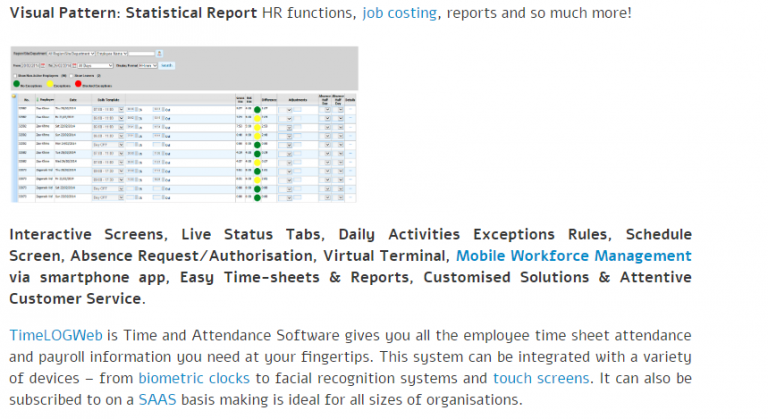
Task: Open the To date calendar icon
Action: (75, 65)
